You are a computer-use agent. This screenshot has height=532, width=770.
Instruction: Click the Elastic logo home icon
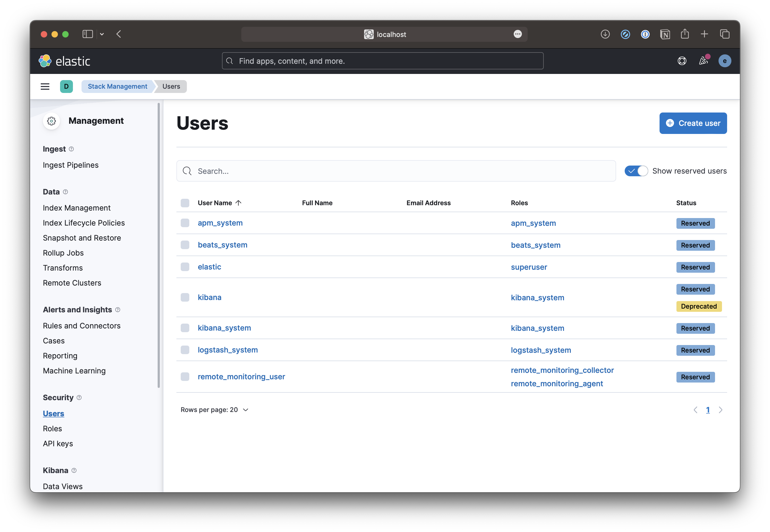(x=45, y=61)
